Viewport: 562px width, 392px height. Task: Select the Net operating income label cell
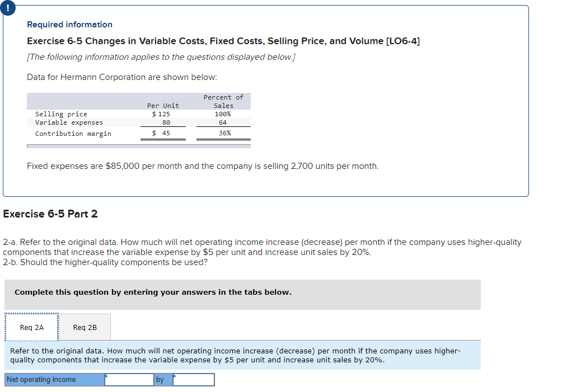pos(53,380)
